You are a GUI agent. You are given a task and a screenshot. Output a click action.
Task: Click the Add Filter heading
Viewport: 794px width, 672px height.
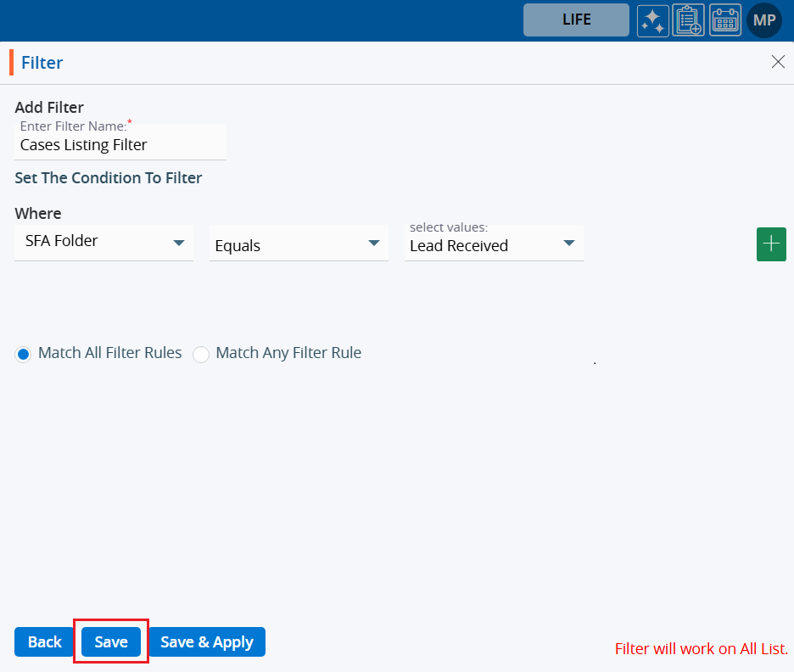(x=49, y=108)
